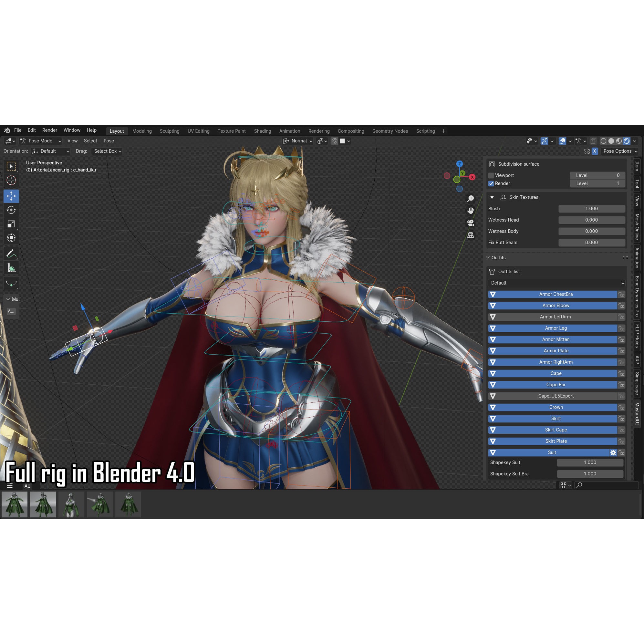The width and height of the screenshot is (644, 644).
Task: Click the Armor Leg outfit button
Action: 556,328
